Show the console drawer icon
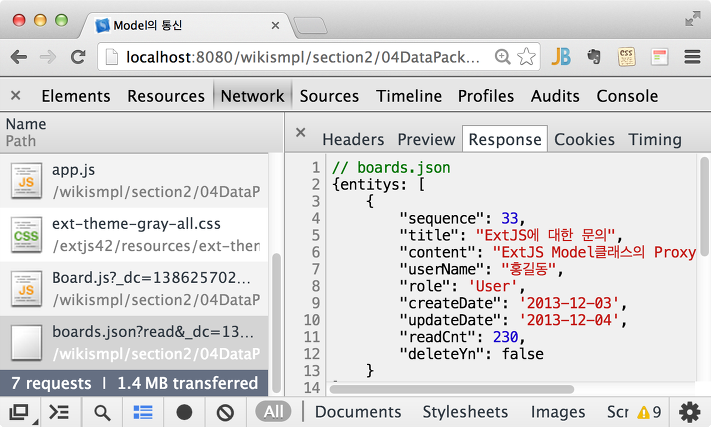Image resolution: width=711 pixels, height=427 pixels. [x=59, y=412]
